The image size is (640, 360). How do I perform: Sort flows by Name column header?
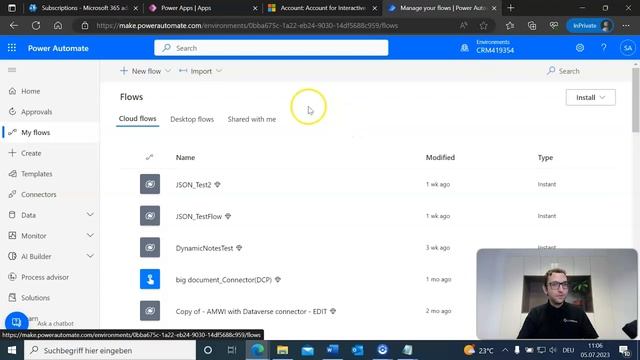click(185, 158)
